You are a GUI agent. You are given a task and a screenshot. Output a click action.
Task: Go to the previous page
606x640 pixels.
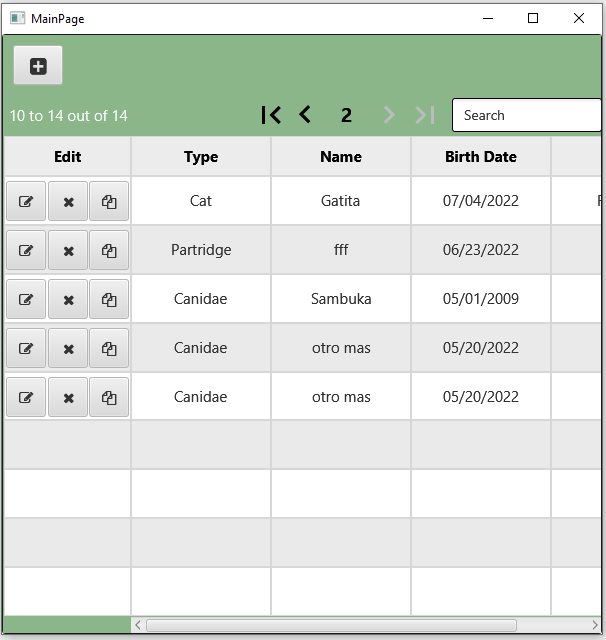(x=305, y=115)
